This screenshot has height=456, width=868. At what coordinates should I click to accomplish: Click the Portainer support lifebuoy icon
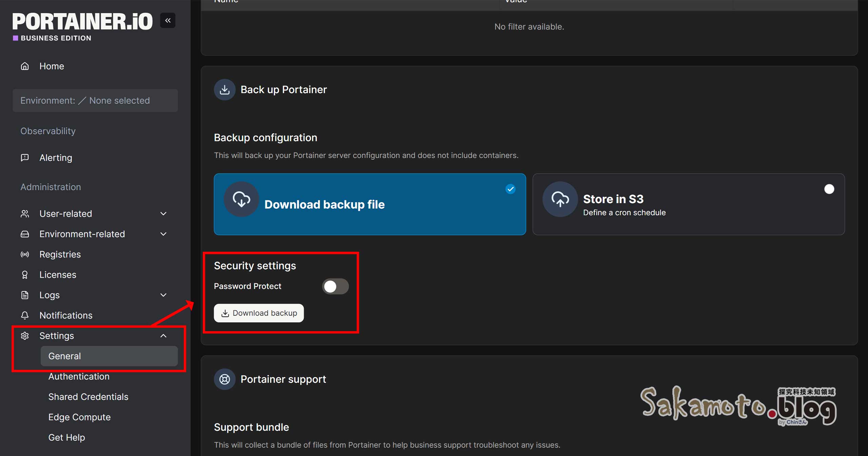tap(224, 379)
